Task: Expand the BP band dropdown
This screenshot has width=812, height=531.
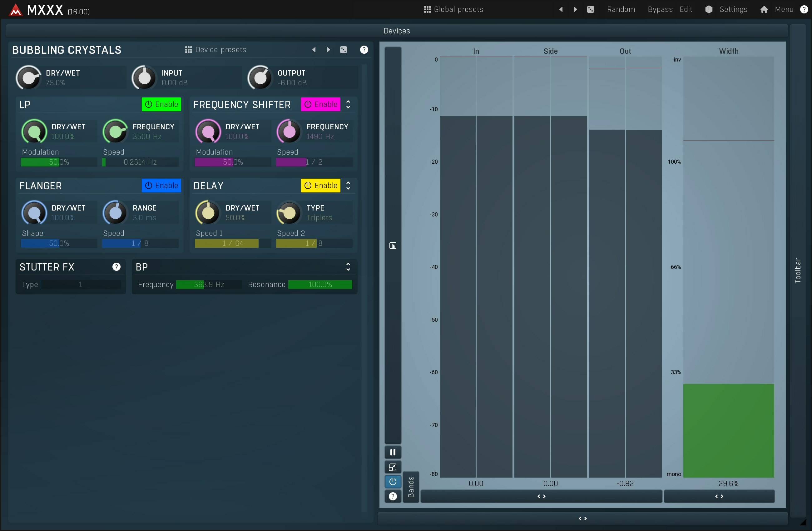Action: click(x=348, y=267)
